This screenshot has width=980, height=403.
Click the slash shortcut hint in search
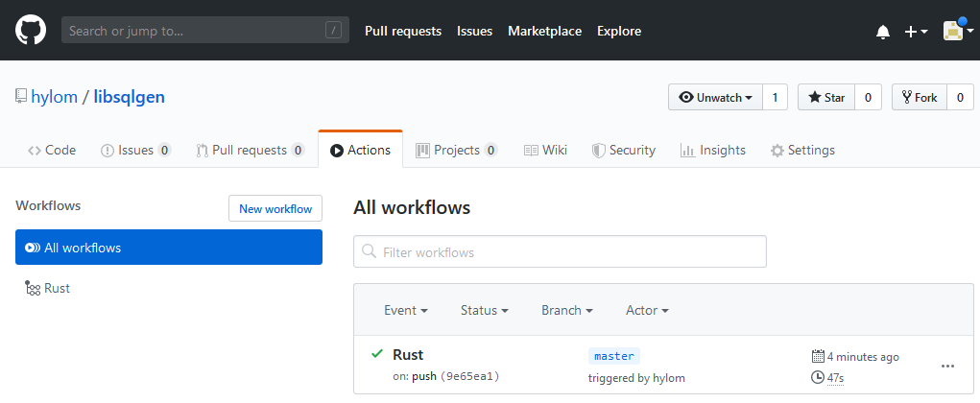coord(334,30)
